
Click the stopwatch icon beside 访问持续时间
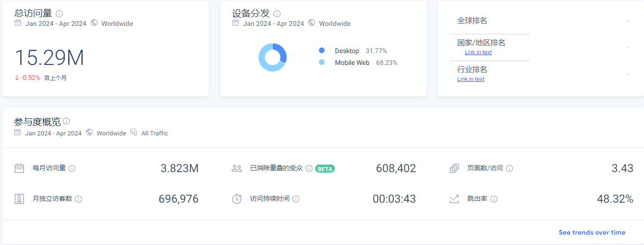click(x=237, y=199)
